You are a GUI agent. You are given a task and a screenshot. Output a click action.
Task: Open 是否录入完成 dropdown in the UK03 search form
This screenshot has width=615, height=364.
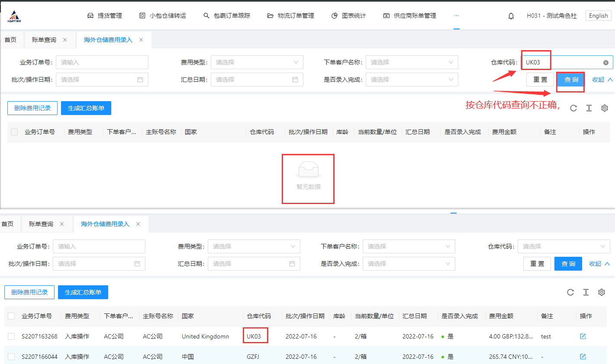(412, 80)
